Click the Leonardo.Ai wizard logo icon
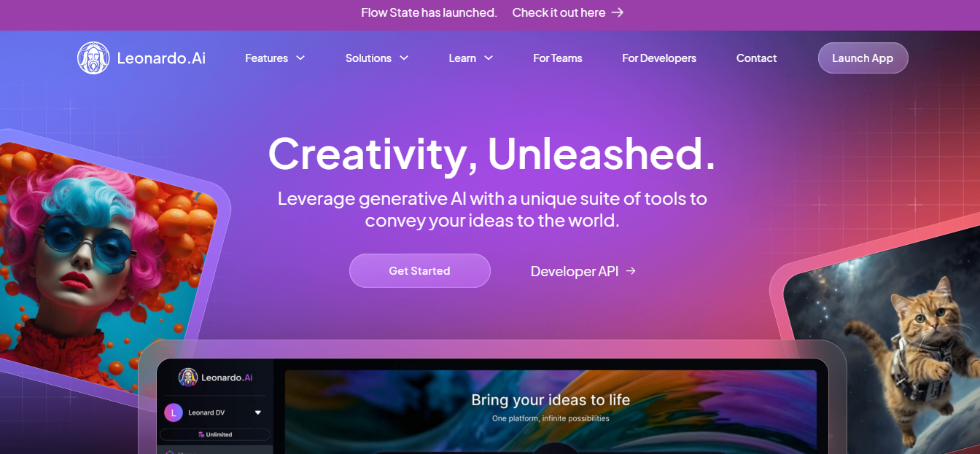This screenshot has width=980, height=454. coord(93,58)
